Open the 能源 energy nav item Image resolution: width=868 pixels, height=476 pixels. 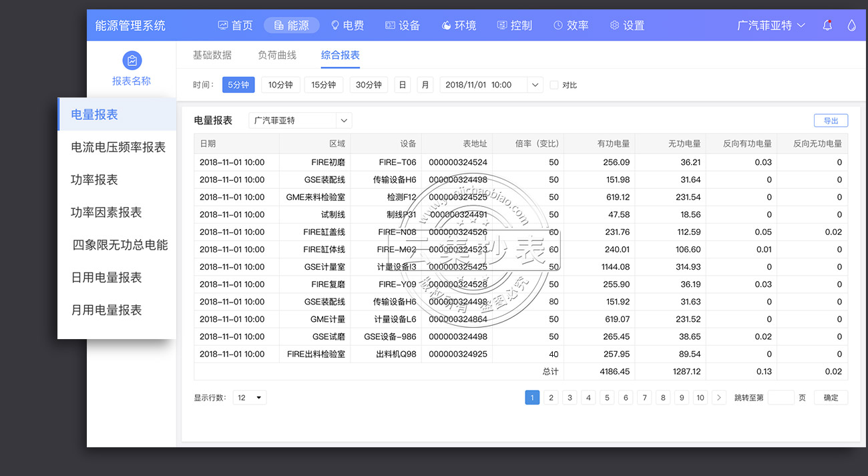point(292,25)
